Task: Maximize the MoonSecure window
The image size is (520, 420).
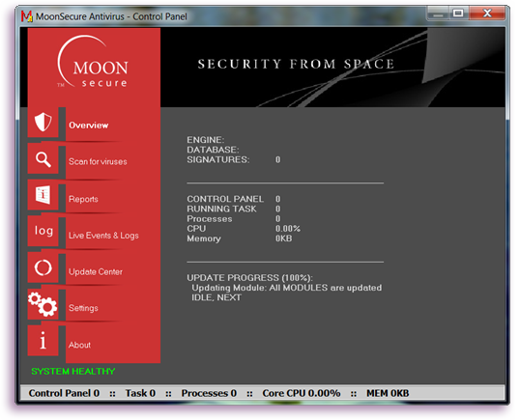Action: pos(458,14)
